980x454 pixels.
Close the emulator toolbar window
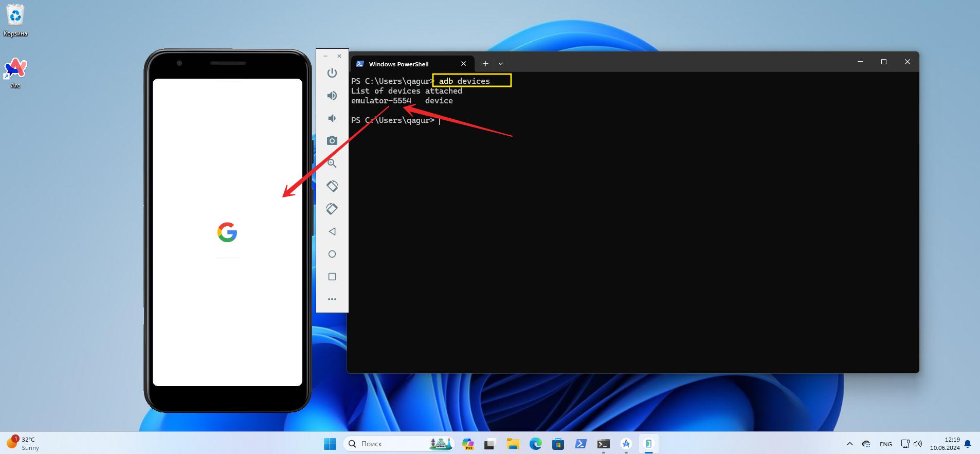pyautogui.click(x=339, y=56)
